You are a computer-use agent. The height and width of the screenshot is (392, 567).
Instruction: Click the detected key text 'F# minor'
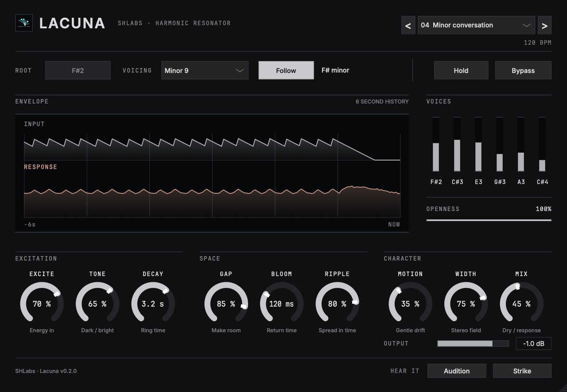tap(335, 70)
